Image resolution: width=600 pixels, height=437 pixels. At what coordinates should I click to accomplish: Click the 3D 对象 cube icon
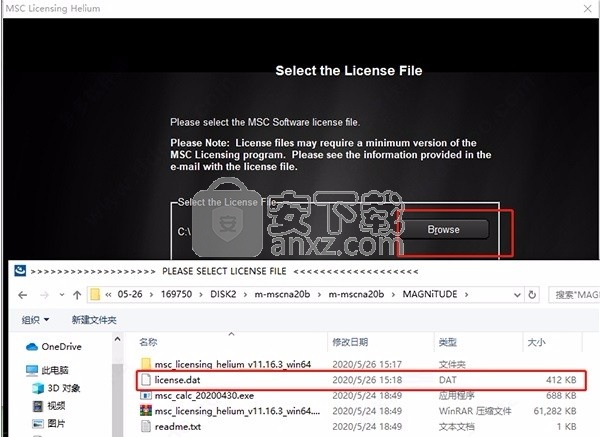(x=38, y=388)
